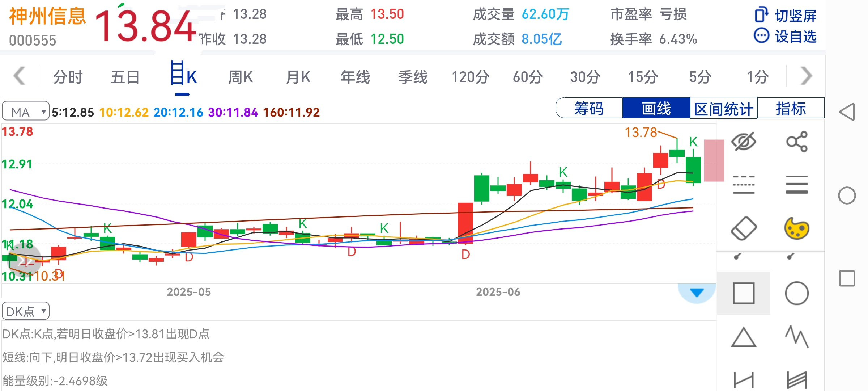Tap the share icon in drawing panel
The width and height of the screenshot is (868, 391).
tap(797, 141)
